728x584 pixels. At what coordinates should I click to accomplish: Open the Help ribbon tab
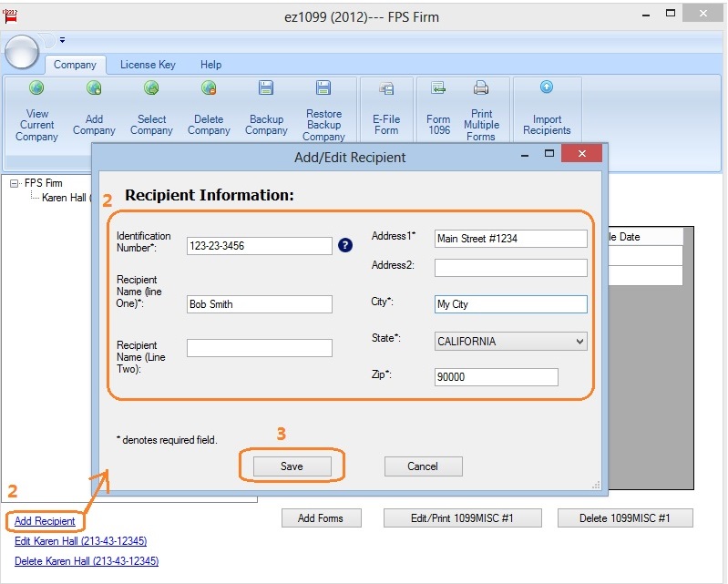click(210, 65)
